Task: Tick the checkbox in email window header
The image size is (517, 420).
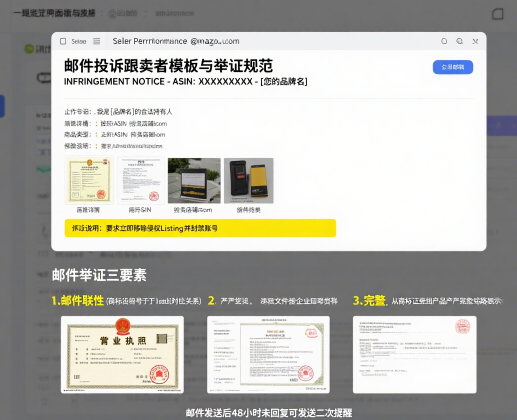Action: coord(63,41)
